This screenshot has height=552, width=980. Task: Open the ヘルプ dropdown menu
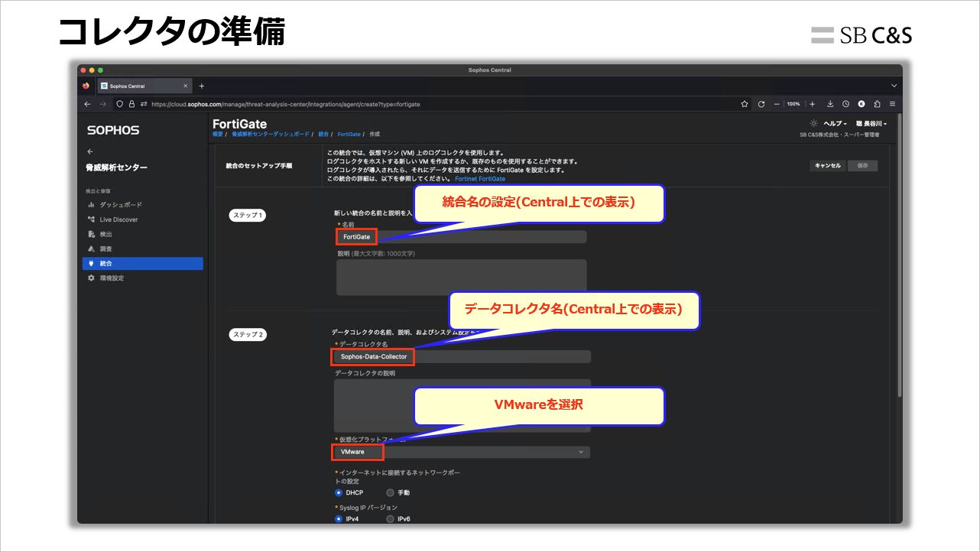pyautogui.click(x=835, y=123)
